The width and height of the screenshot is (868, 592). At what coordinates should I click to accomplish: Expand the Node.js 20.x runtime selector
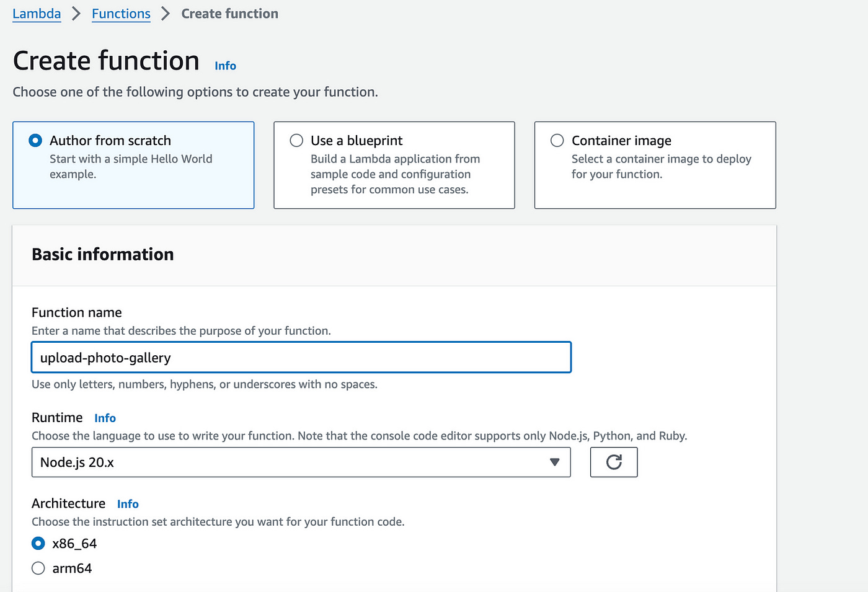(x=301, y=462)
